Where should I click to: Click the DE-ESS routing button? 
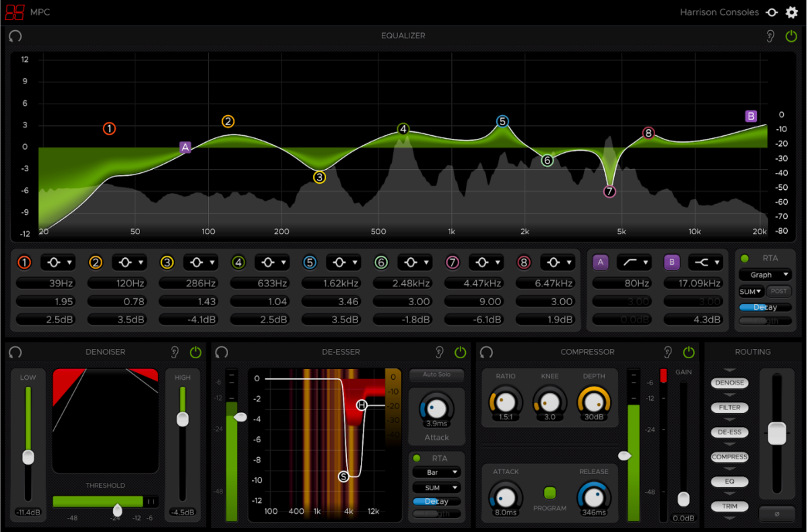click(730, 432)
